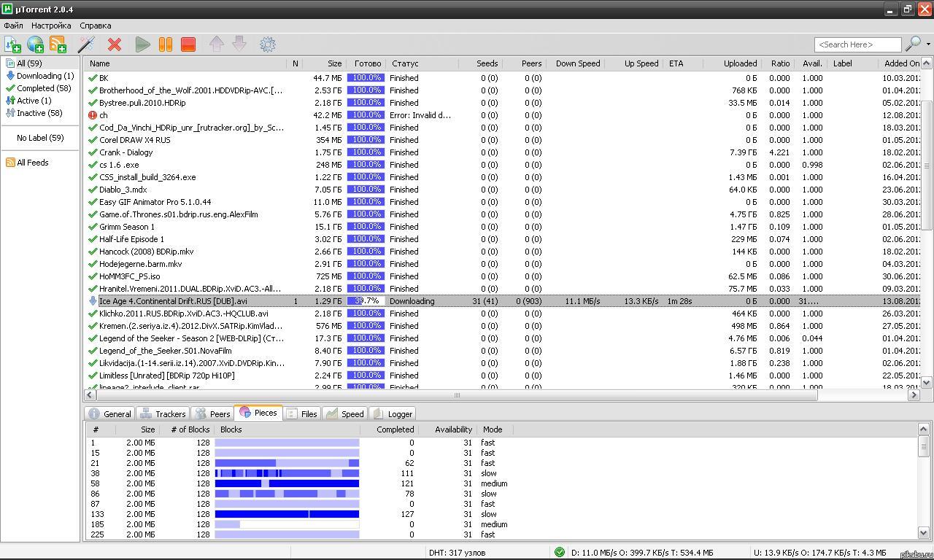
Task: Select All Feeds in the sidebar
Action: 32,163
